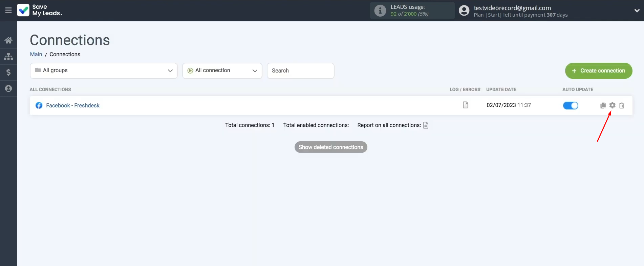
Task: Click the plan days left text
Action: click(521, 15)
